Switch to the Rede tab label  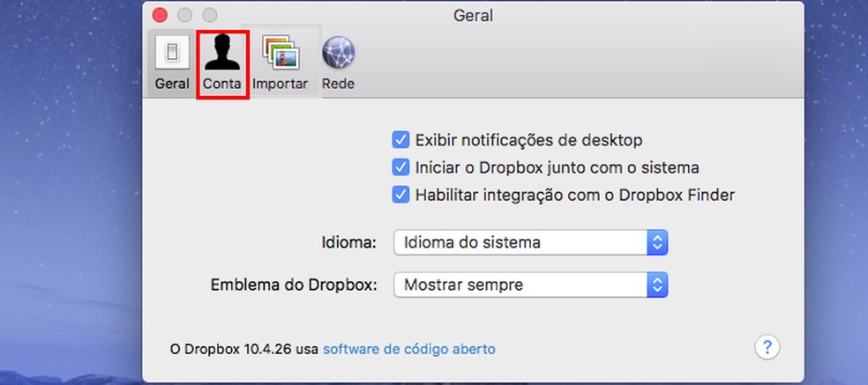click(338, 85)
